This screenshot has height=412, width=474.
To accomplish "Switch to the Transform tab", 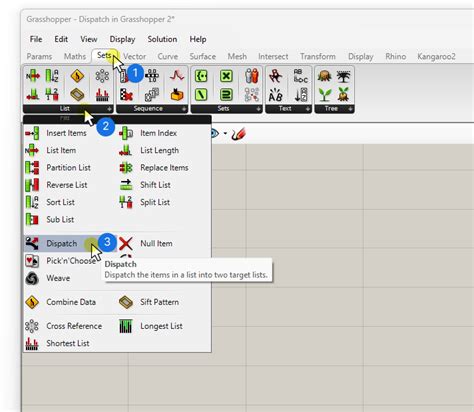I will click(x=318, y=56).
